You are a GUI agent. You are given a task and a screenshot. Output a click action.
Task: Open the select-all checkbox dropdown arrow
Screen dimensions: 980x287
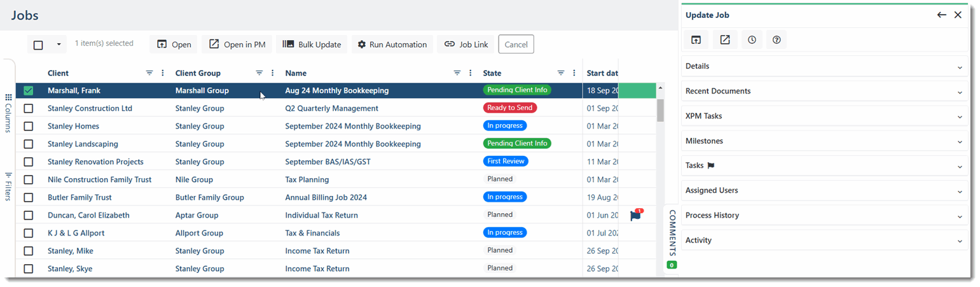[x=59, y=45]
